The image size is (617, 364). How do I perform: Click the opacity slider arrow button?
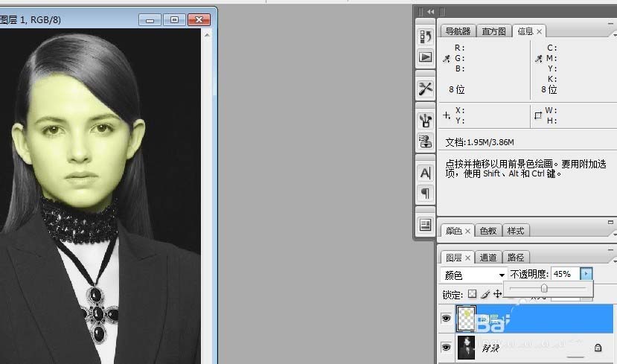click(x=586, y=274)
